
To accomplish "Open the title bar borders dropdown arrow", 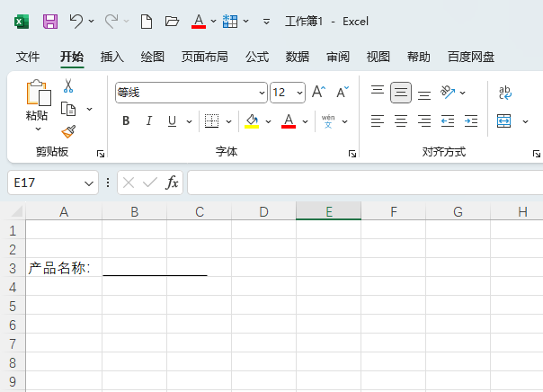I will tap(245, 21).
